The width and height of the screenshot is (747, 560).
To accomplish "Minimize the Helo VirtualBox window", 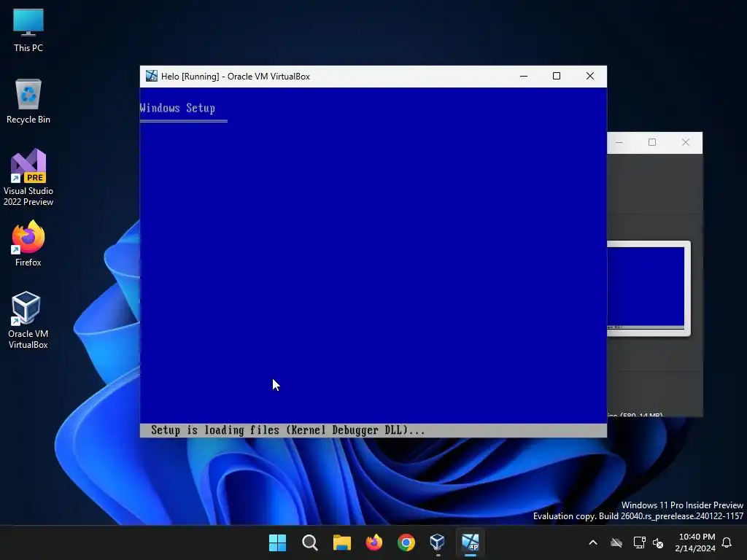I will [x=524, y=76].
